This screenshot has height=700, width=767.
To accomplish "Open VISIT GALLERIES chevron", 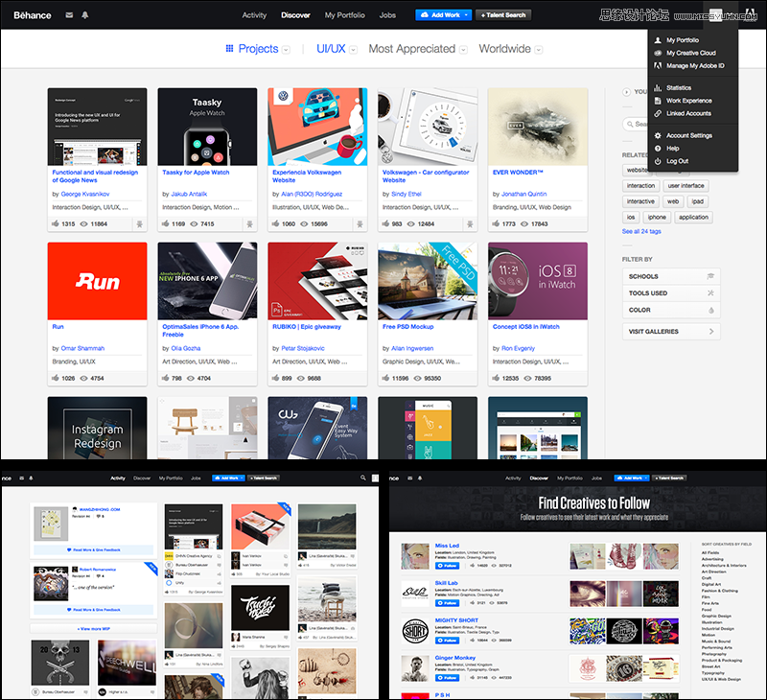I will pos(711,331).
